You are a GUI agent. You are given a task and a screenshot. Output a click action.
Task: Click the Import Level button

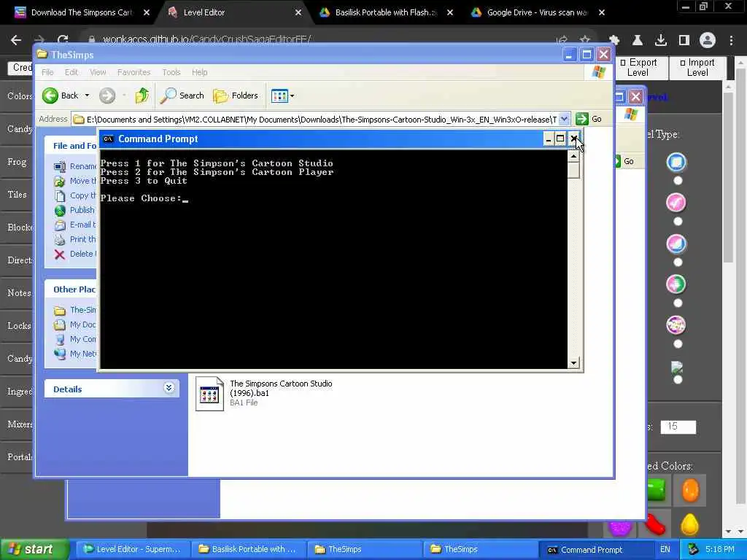[697, 68]
